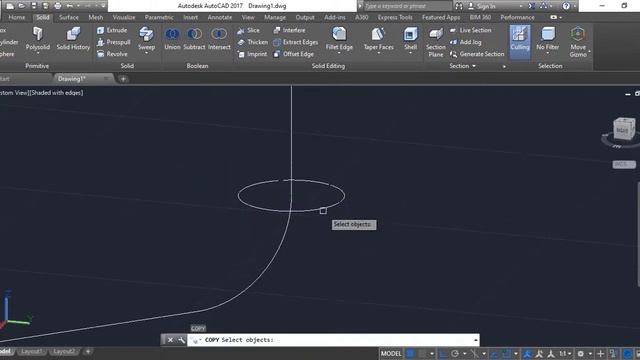This screenshot has width=640, height=360.
Task: Select the Shell tool
Action: click(410, 39)
